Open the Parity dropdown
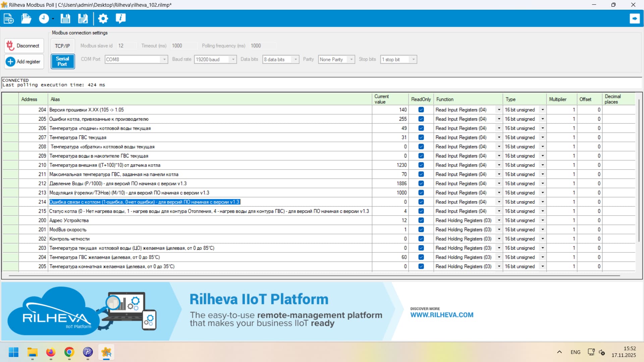Viewport: 644px width, 362px height. pyautogui.click(x=351, y=59)
